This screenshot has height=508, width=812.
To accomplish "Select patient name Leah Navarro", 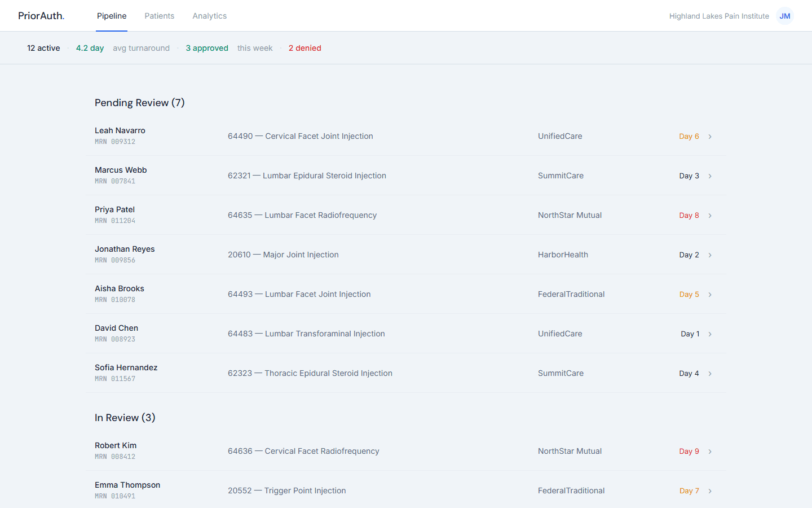I will [x=120, y=130].
